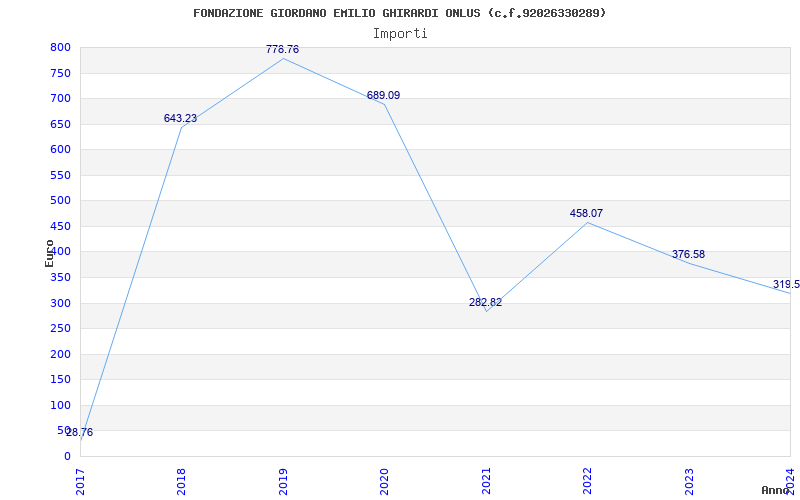The image size is (800, 500).
Task: Click the 350 value on Euro axis
Action: point(60,278)
